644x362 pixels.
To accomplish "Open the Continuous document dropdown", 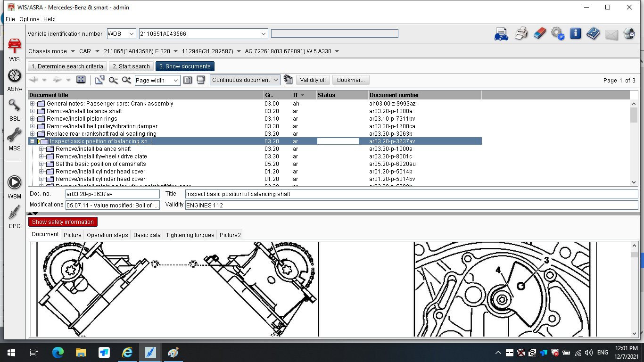I will 276,80.
